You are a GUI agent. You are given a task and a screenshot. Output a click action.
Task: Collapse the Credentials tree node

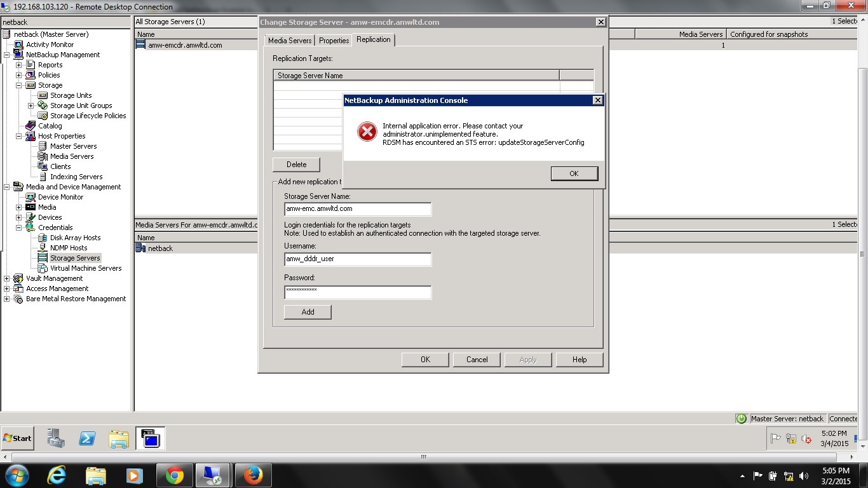coord(20,227)
